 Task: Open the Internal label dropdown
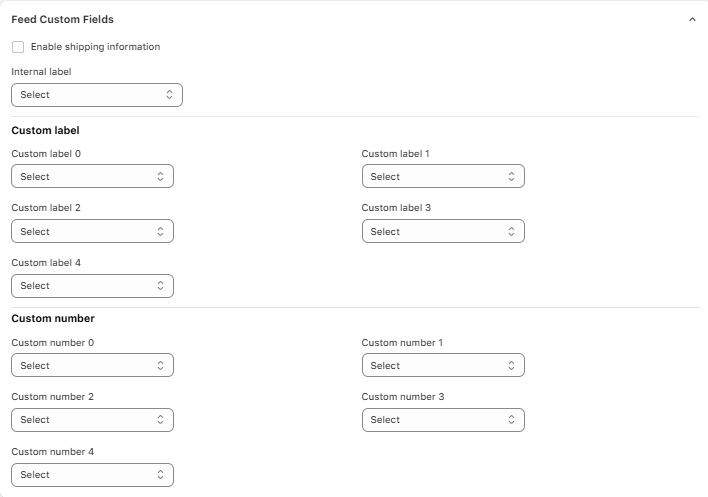(97, 95)
